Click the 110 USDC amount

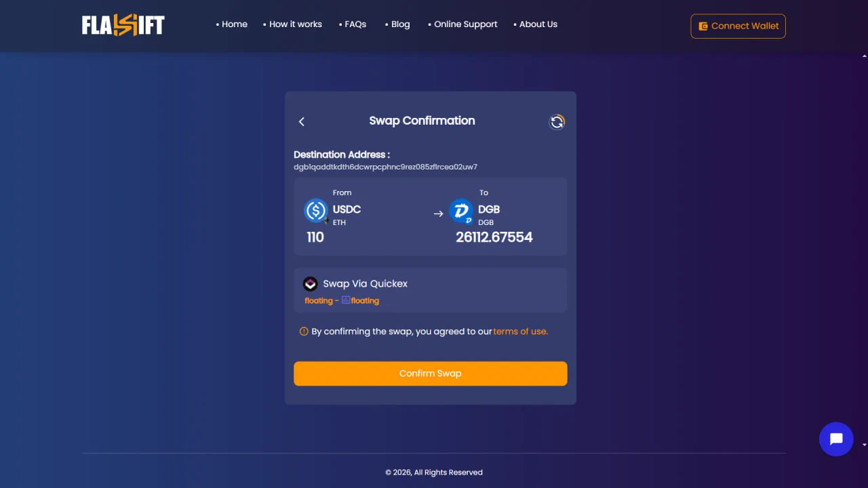(x=315, y=237)
